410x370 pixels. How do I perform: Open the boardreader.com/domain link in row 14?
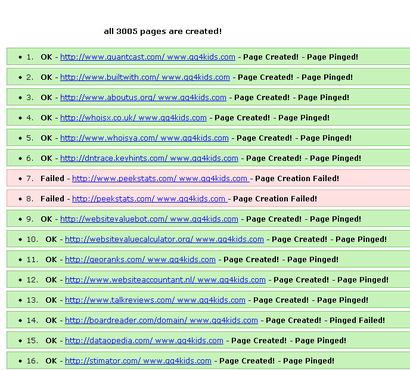[161, 320]
